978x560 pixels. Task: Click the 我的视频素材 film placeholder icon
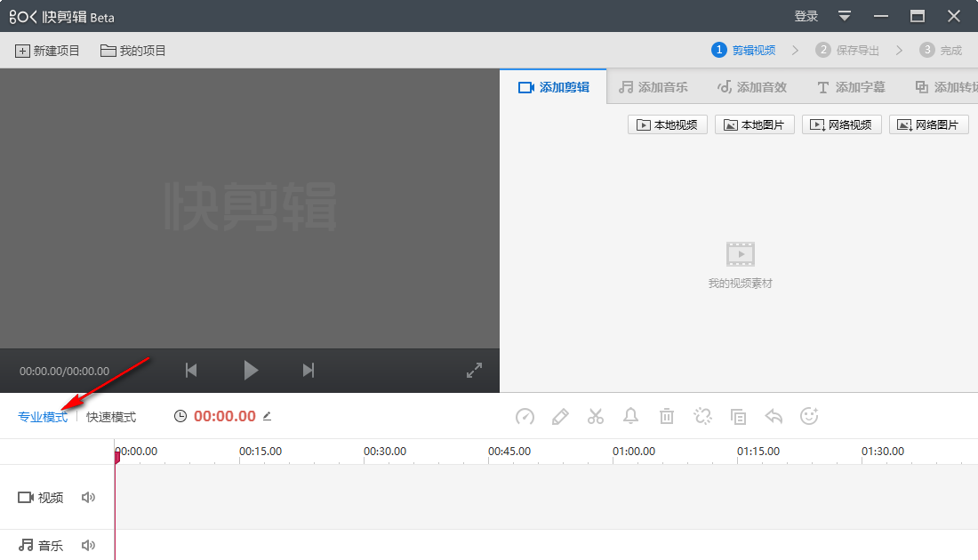click(x=741, y=254)
